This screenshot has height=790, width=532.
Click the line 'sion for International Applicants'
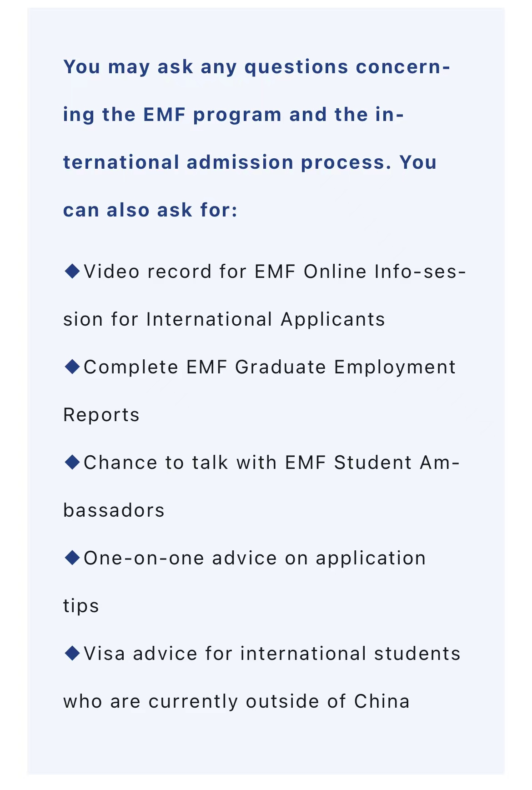tap(224, 319)
